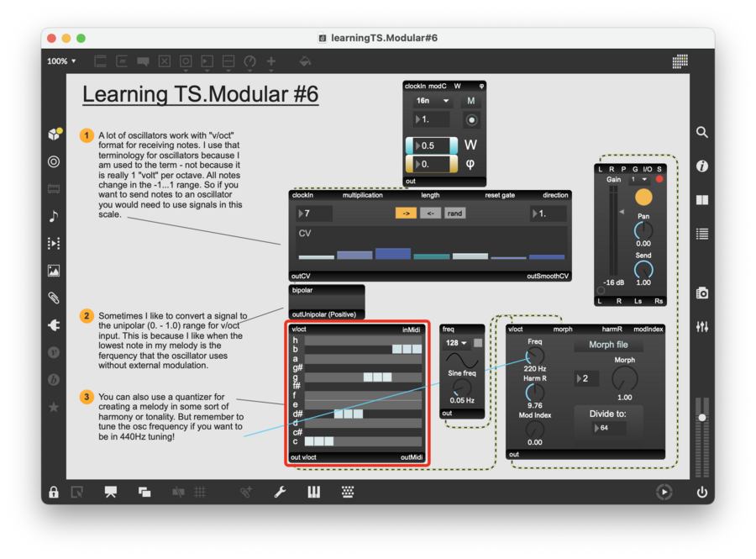This screenshot has width=756, height=559.
Task: Click the paint bucket format icon
Action: click(305, 61)
